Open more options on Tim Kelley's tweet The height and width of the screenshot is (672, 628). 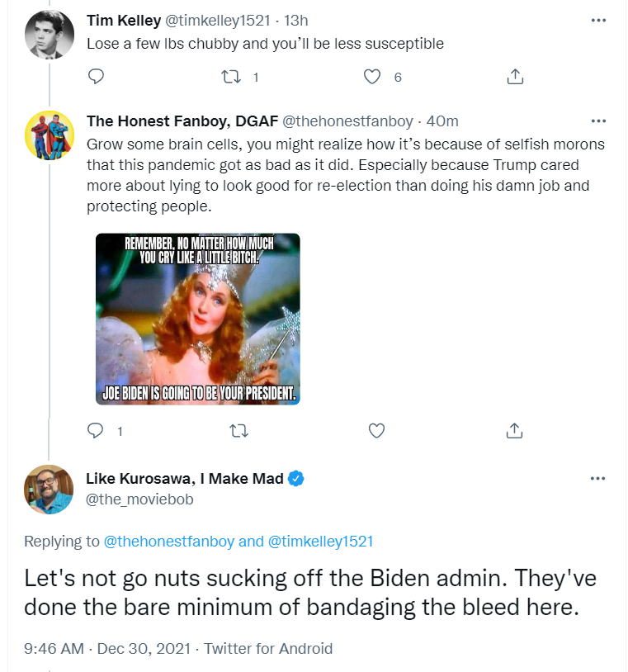[x=598, y=20]
